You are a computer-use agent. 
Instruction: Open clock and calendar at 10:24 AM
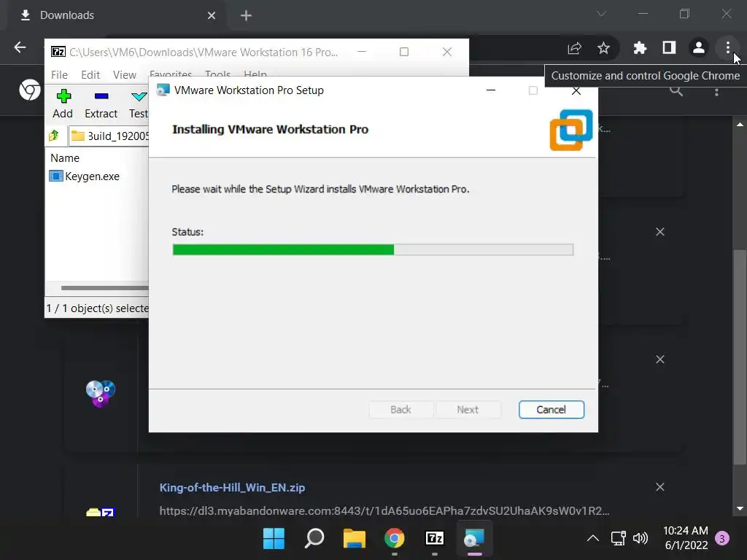coord(686,538)
